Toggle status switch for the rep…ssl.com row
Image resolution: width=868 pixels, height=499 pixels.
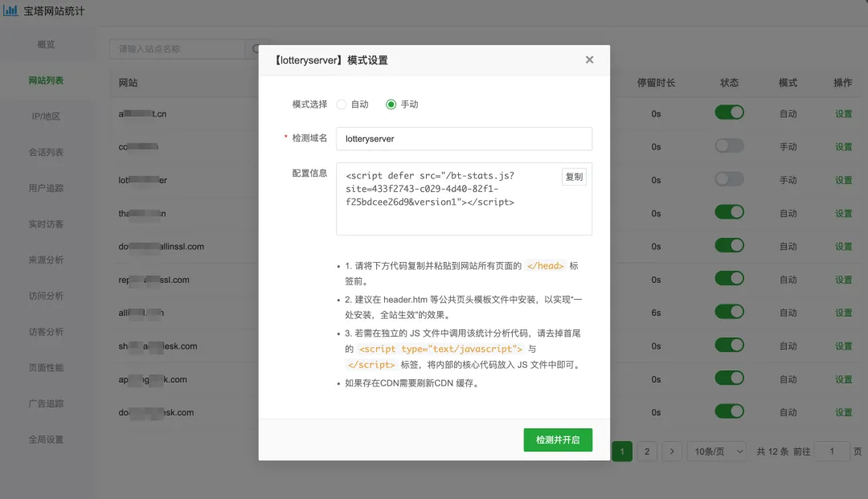coord(729,279)
